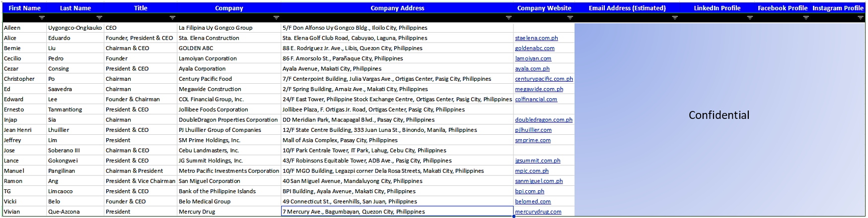Open the sanmiguel.com.ph website link
The width and height of the screenshot is (868, 218).
point(539,181)
